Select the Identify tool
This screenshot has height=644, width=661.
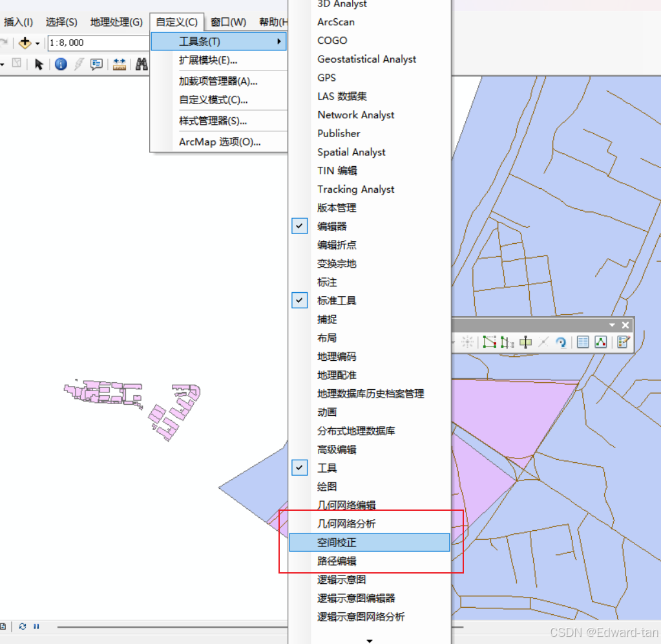pyautogui.click(x=59, y=64)
